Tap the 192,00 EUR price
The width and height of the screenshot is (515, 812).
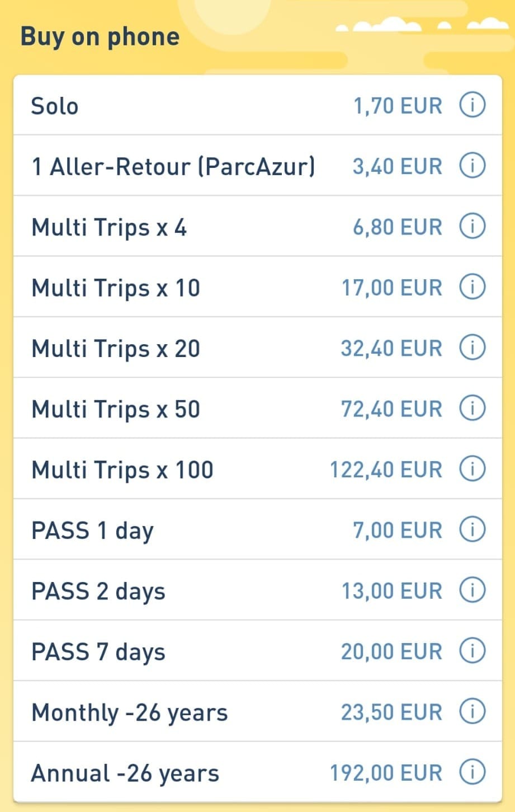click(x=386, y=773)
